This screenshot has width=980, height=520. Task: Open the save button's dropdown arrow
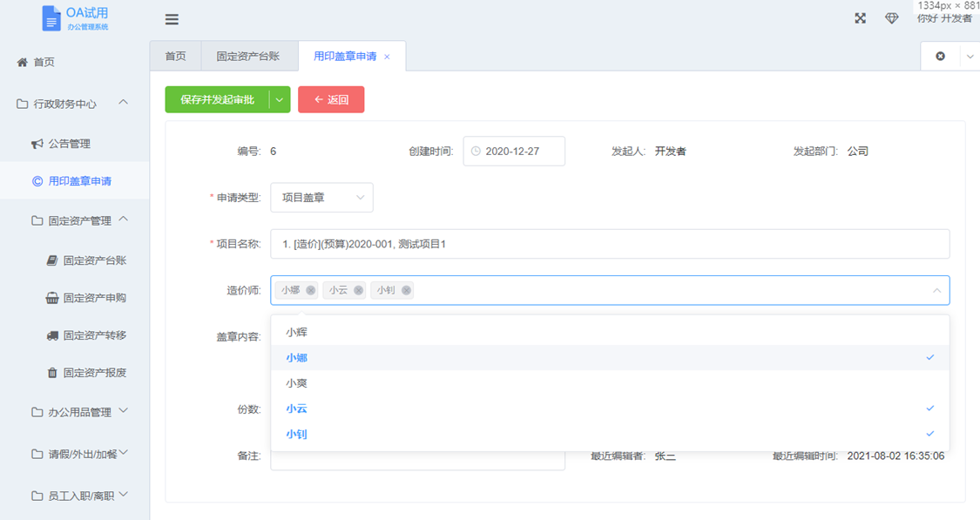click(280, 99)
